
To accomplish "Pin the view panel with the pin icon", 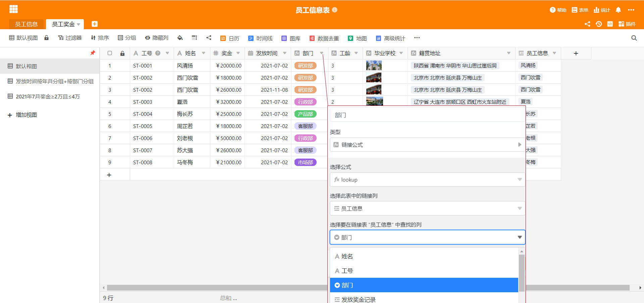I will (93, 53).
